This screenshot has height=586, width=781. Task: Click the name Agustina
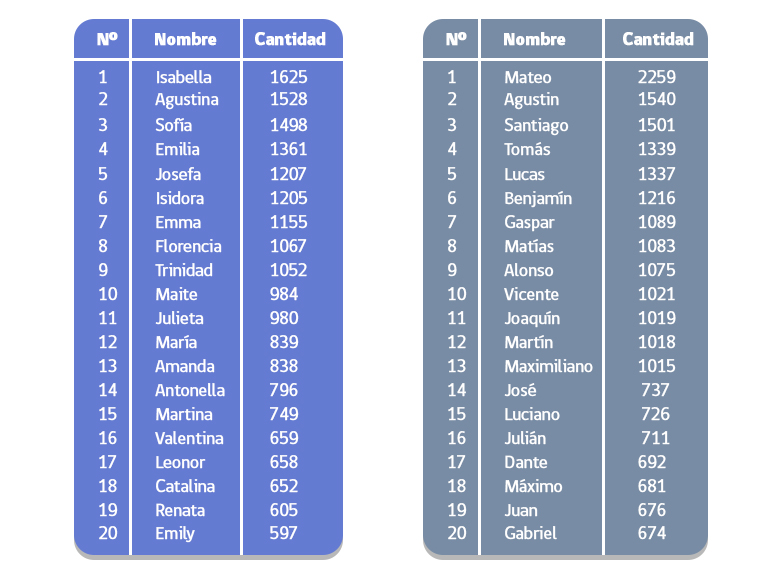click(x=186, y=100)
